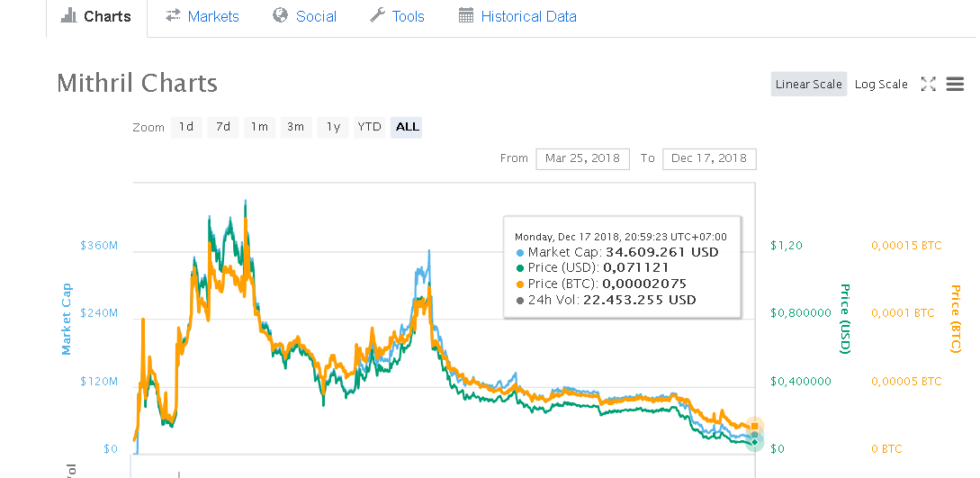
Task: Click the Price (BTC) axis label
Action: coord(955,319)
